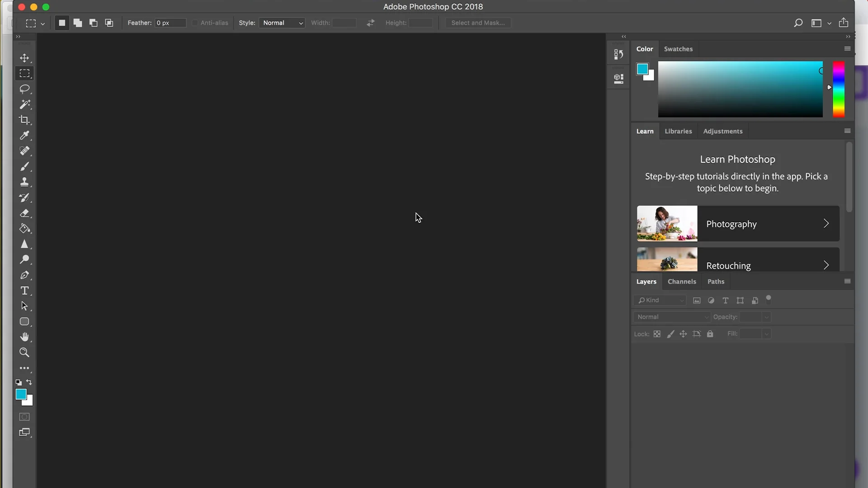Select the Eyedropper tool
The image size is (868, 488).
pos(25,135)
